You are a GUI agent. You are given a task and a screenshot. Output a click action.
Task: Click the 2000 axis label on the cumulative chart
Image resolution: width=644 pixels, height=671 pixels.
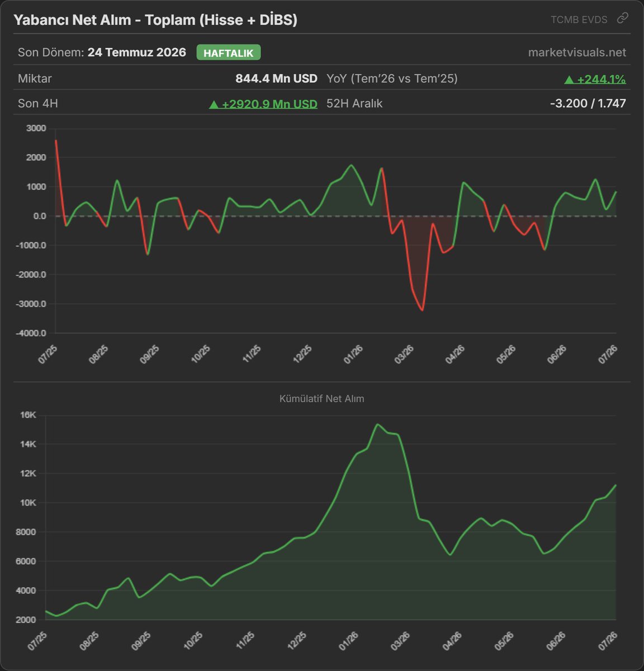tap(26, 620)
